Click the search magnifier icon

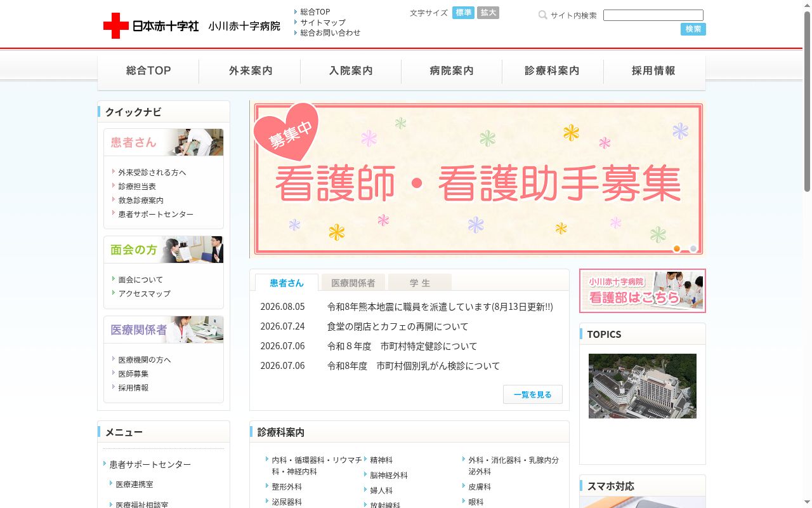coord(542,15)
